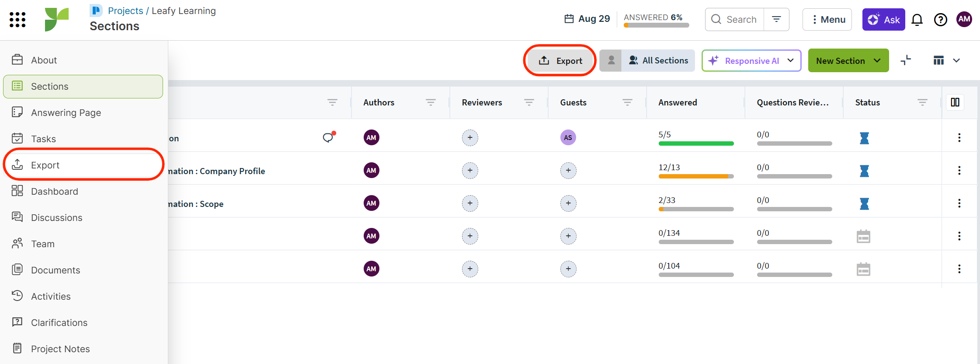Click hourglass status icon in first row
This screenshot has height=364, width=980.
click(864, 138)
